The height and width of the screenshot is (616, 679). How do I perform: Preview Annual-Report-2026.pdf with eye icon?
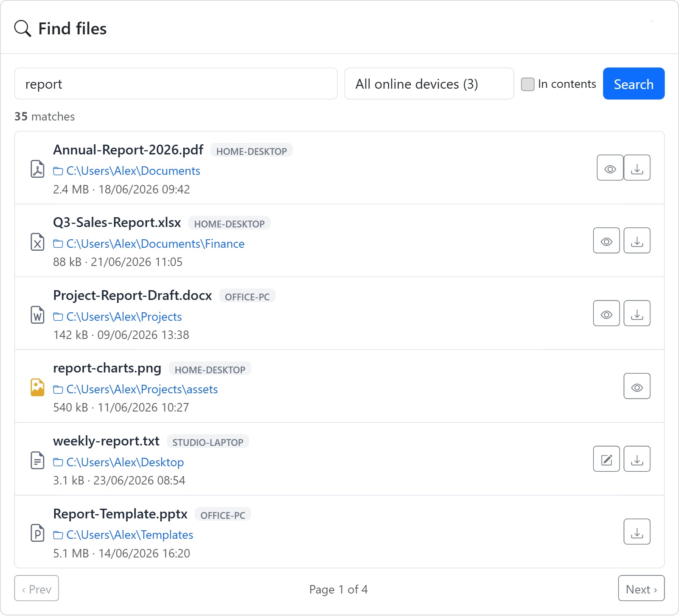[610, 168]
